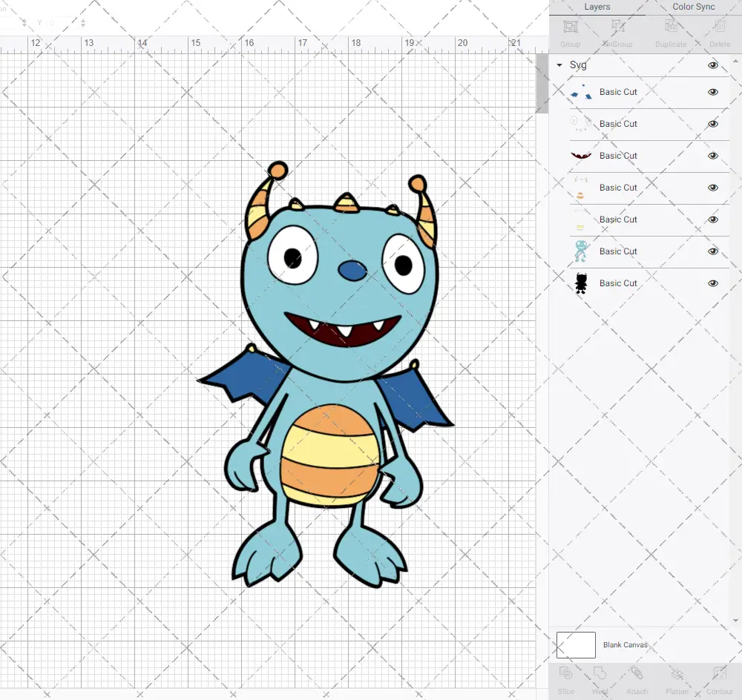This screenshot has height=700, width=742.
Task: Hide the light blue body Basic Cut layer
Action: click(712, 251)
